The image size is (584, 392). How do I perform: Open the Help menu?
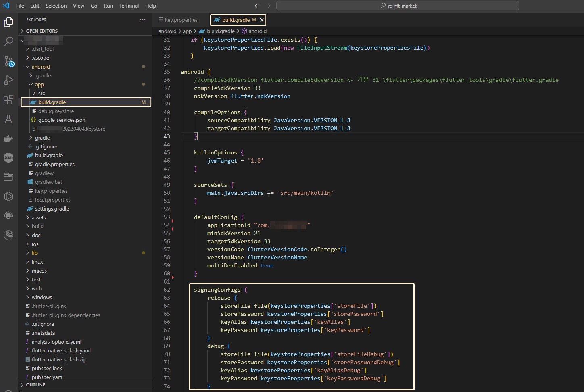[x=150, y=6]
